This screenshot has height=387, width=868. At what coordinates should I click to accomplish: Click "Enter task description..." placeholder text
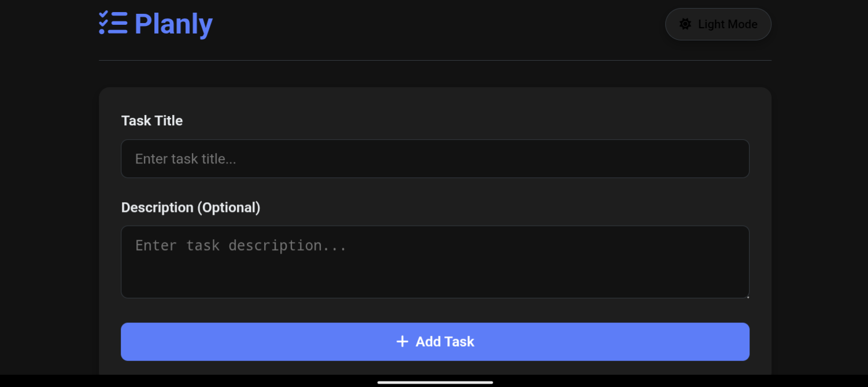(x=240, y=245)
